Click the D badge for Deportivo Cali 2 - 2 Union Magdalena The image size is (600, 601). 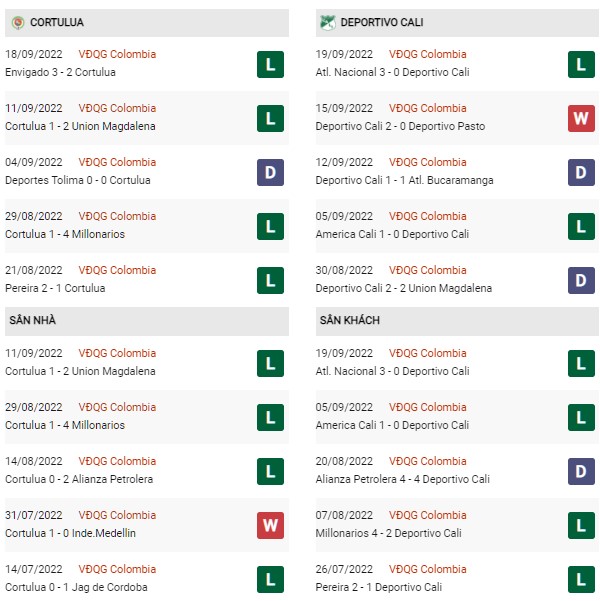(581, 281)
